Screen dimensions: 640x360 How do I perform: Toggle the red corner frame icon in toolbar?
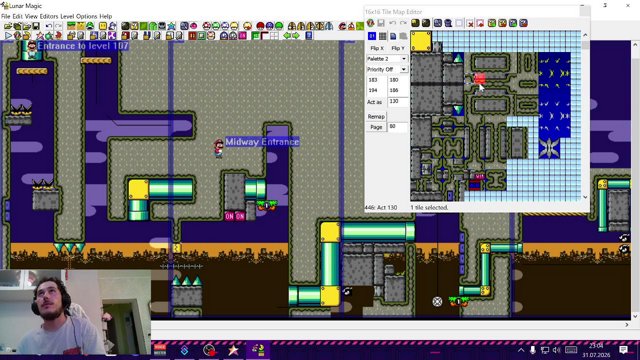tap(265, 36)
